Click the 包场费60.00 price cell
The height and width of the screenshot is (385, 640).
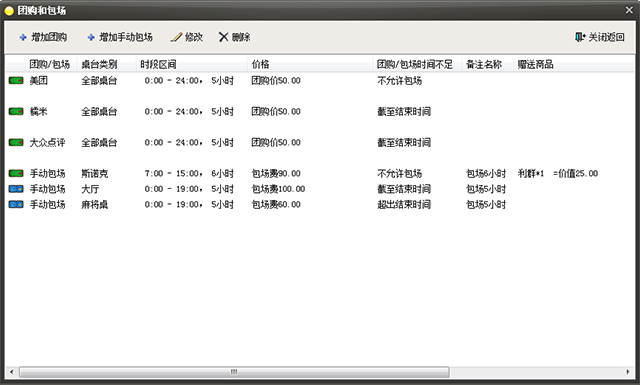(x=276, y=205)
